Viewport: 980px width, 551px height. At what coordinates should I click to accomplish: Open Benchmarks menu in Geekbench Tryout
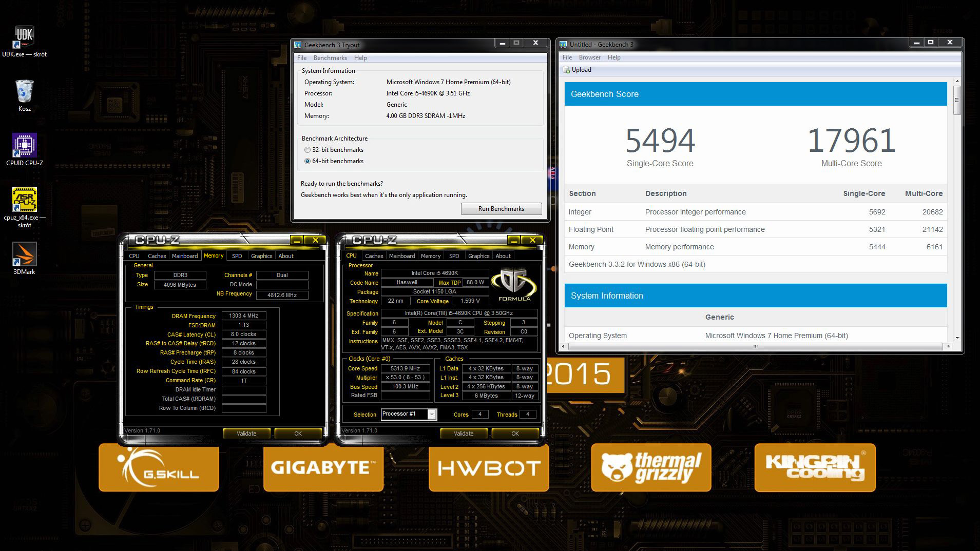pos(330,58)
